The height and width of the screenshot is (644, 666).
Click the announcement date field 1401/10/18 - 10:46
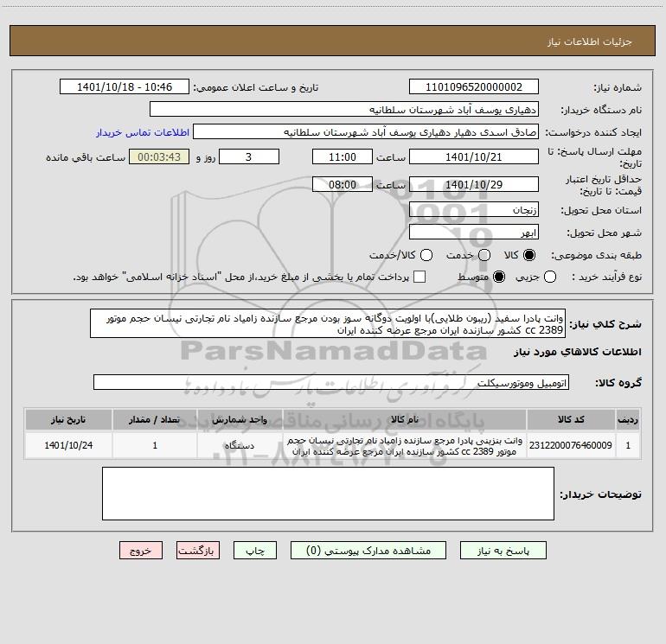(x=124, y=87)
